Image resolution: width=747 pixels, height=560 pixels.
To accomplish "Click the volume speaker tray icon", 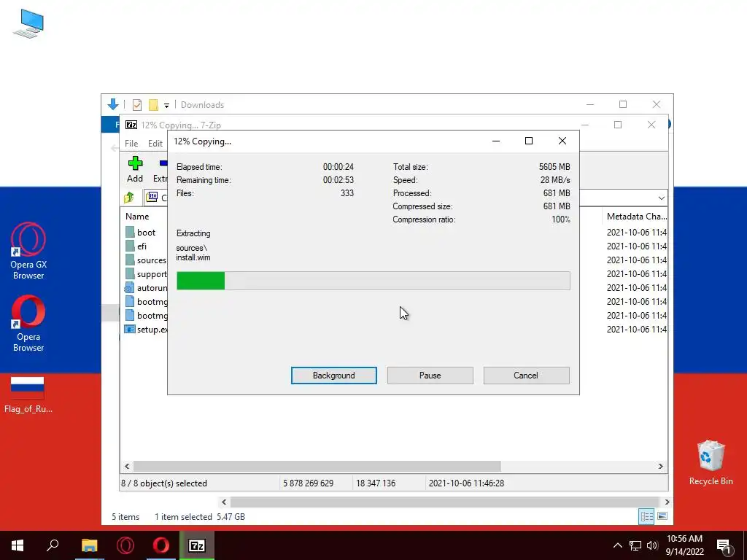I will 652,545.
